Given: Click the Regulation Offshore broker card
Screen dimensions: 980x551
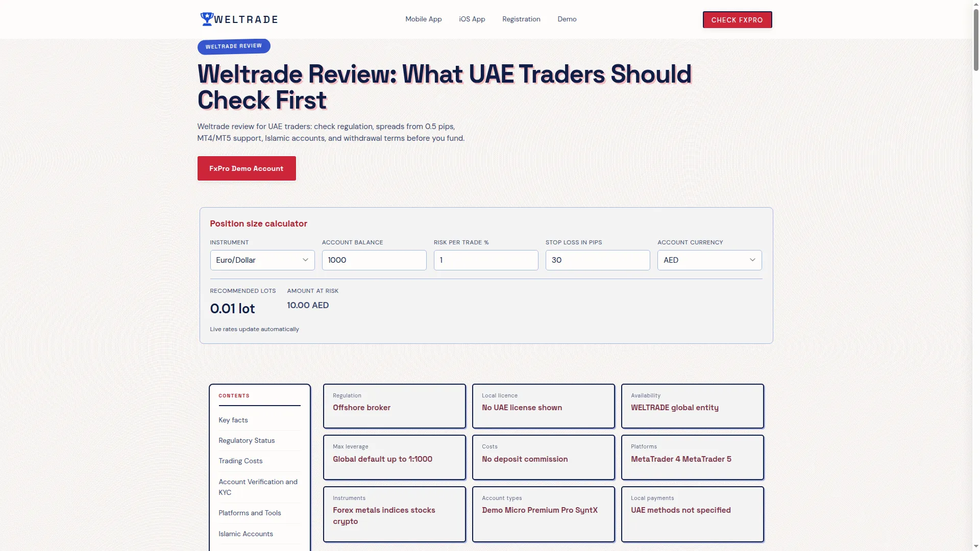Looking at the screenshot, I should [x=395, y=406].
